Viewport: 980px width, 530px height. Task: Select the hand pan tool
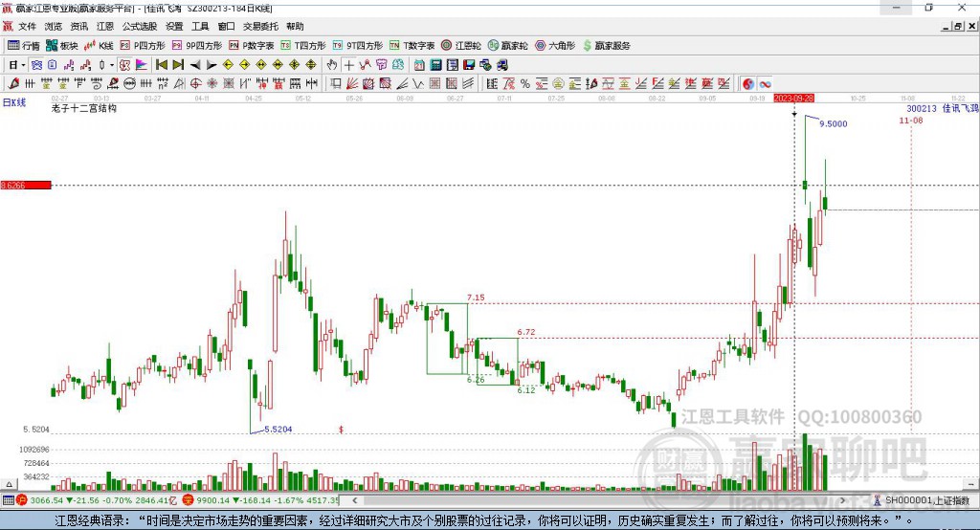[x=332, y=65]
